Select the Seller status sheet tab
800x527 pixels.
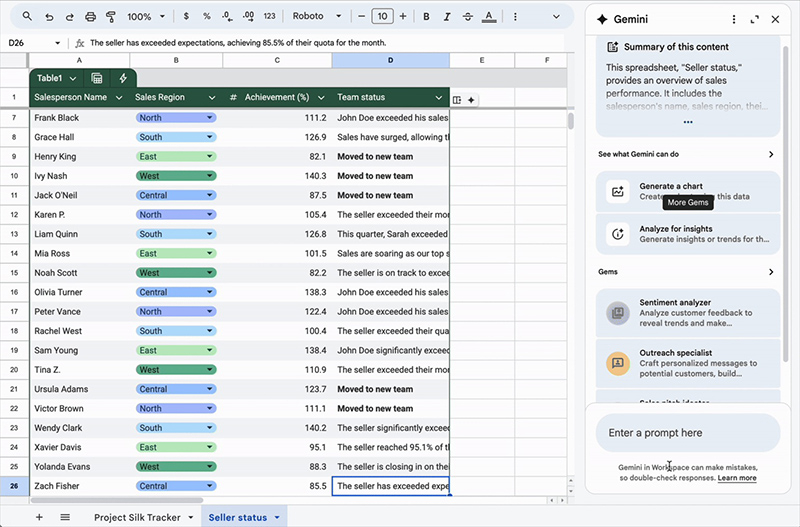tap(238, 517)
